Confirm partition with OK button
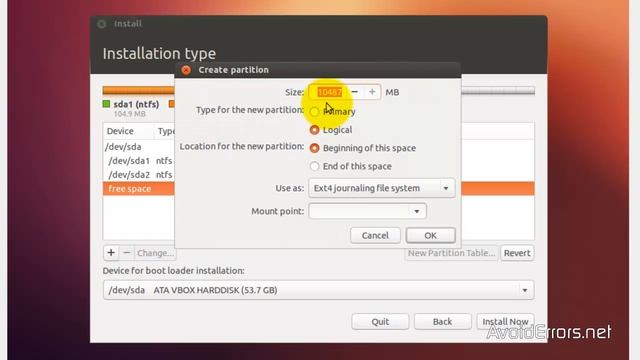The width and height of the screenshot is (640, 360). (431, 236)
